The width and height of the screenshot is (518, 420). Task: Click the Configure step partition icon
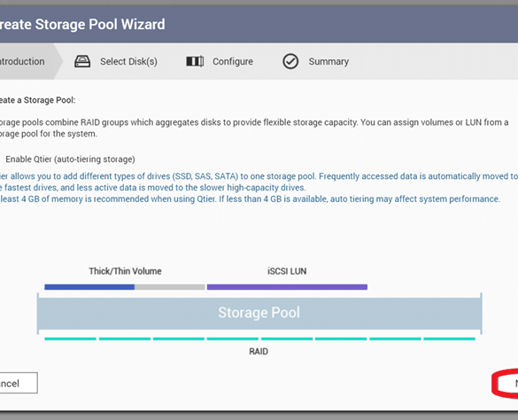(195, 61)
